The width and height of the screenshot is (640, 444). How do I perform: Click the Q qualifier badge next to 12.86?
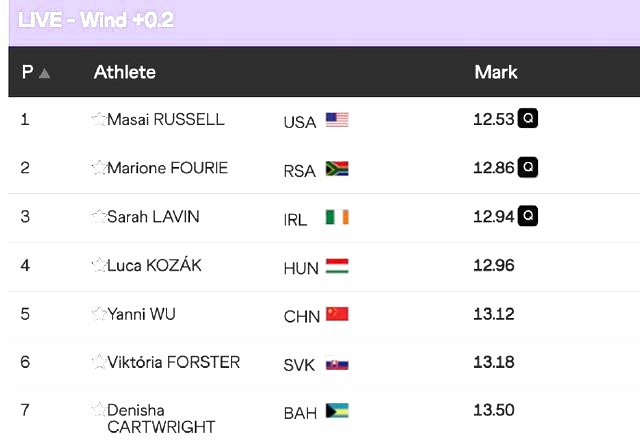528,167
